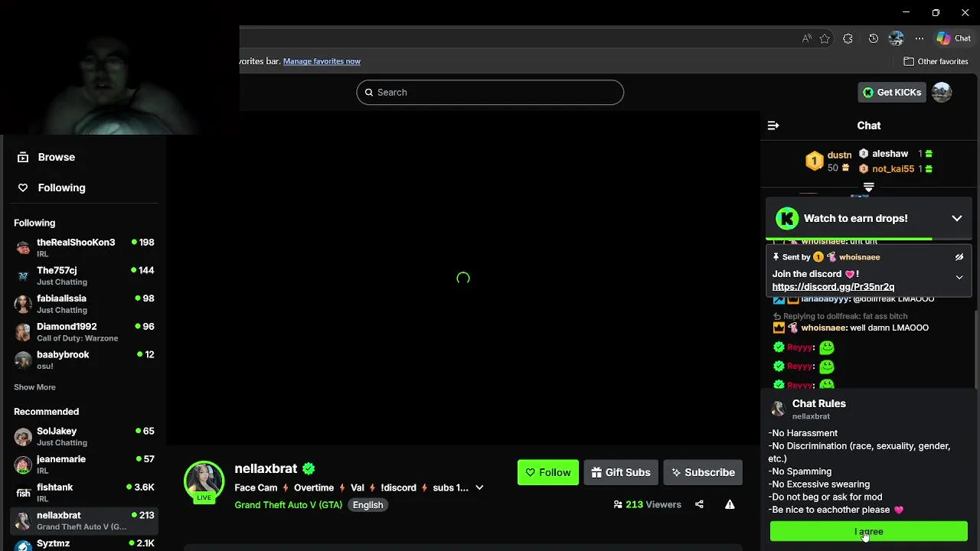
Task: Click the Get KICKs button
Action: point(892,92)
